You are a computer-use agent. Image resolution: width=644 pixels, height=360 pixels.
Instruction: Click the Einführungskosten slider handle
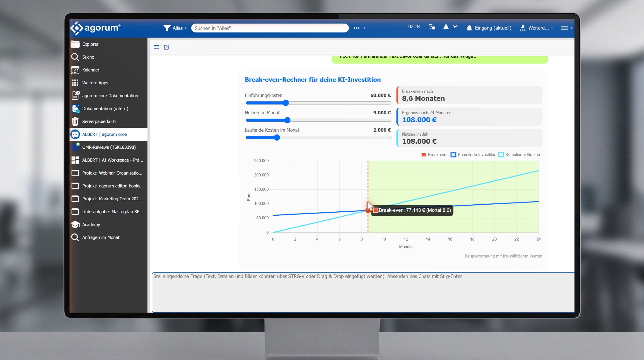pyautogui.click(x=286, y=103)
